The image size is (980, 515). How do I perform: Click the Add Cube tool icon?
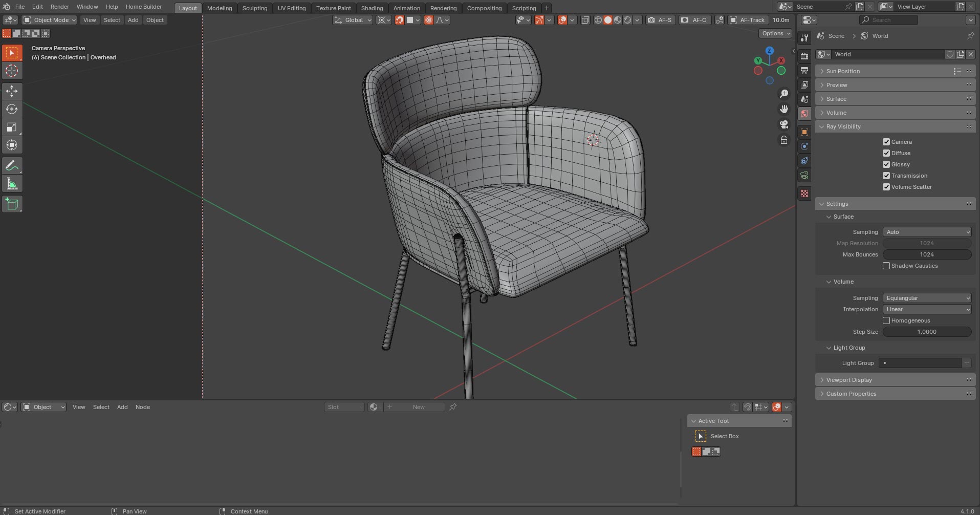[12, 204]
